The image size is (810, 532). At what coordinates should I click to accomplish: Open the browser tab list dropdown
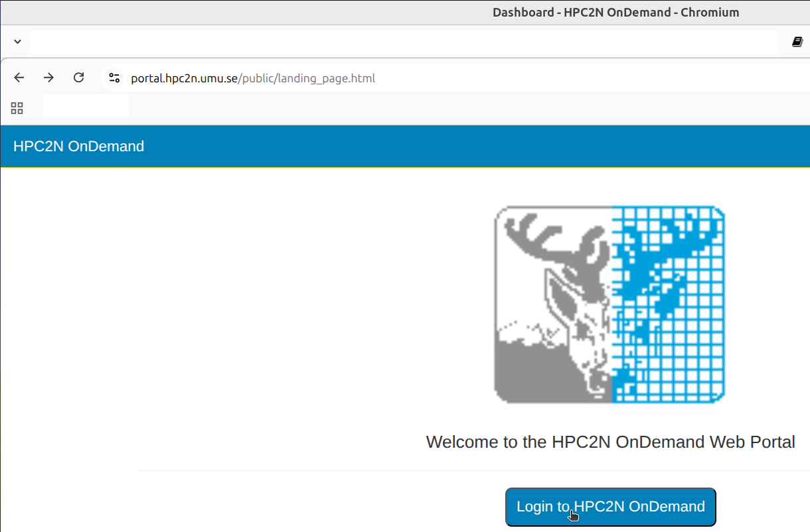tap(17, 41)
